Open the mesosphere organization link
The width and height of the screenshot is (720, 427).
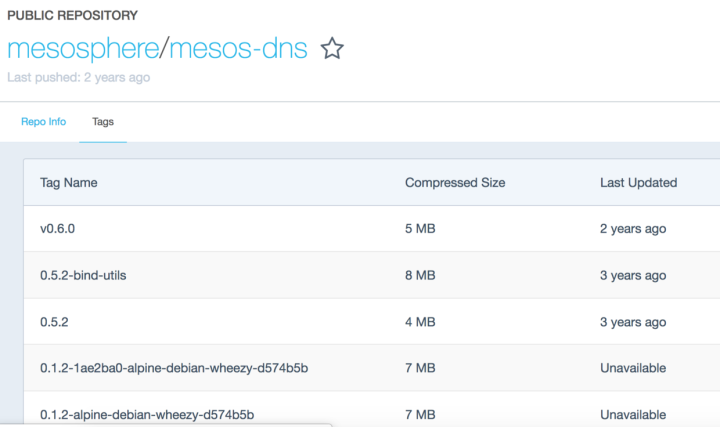(x=79, y=48)
